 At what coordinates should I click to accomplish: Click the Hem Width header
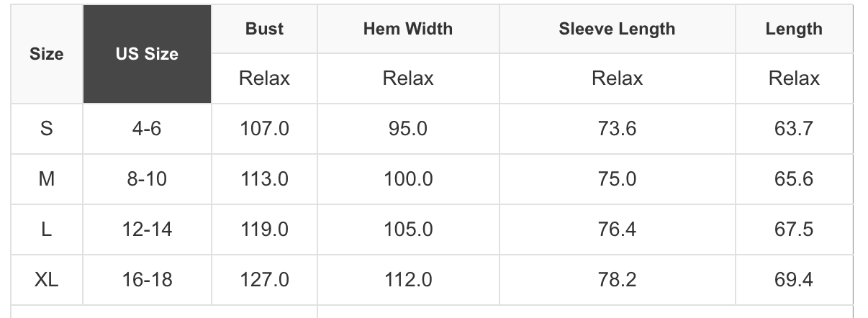click(408, 29)
